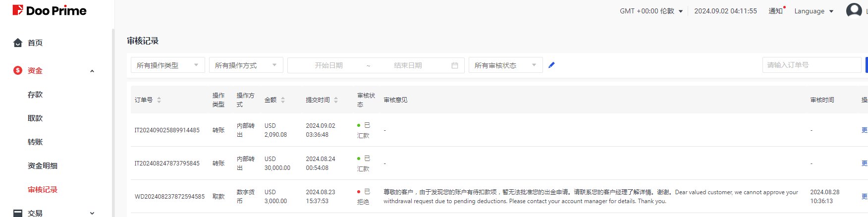Click amount 2,090.08 cell
The height and width of the screenshot is (217, 868).
pos(275,130)
